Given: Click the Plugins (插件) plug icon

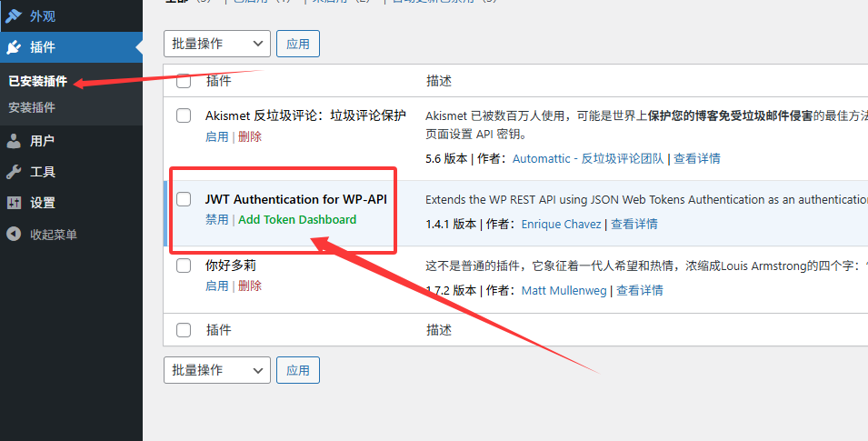Looking at the screenshot, I should pyautogui.click(x=14, y=47).
